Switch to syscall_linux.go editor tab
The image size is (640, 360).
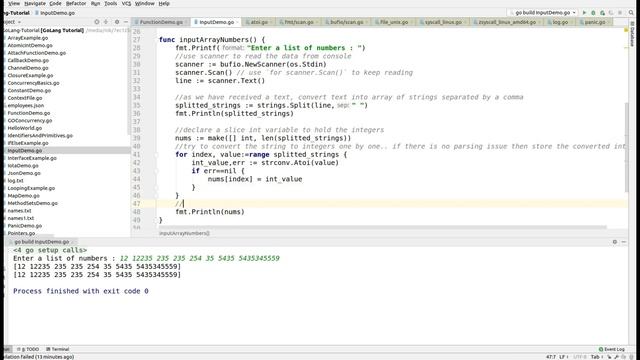point(443,22)
